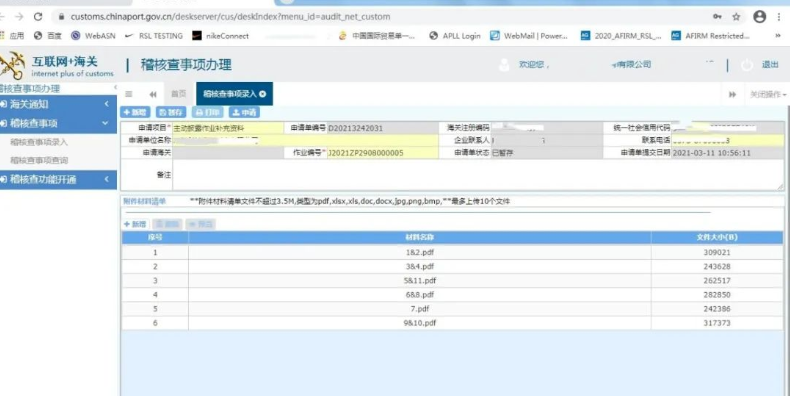The width and height of the screenshot is (790, 396).
Task: Click the 文件大小(B) column header
Action: pyautogui.click(x=717, y=237)
